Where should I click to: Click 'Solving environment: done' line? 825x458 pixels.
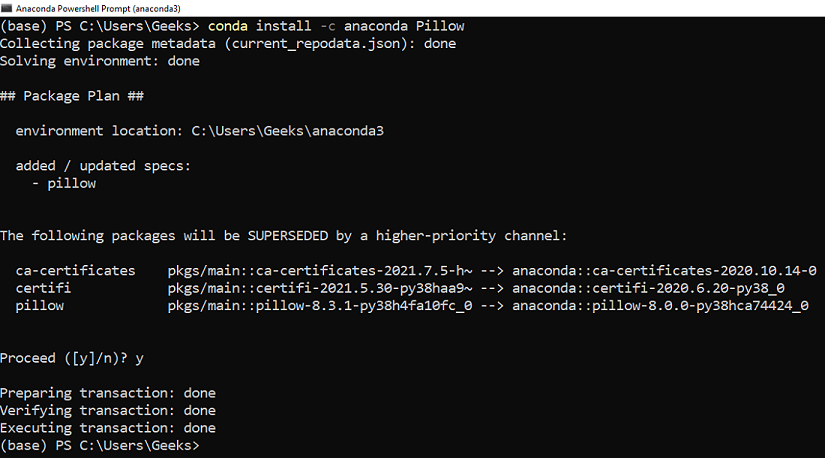[100, 61]
